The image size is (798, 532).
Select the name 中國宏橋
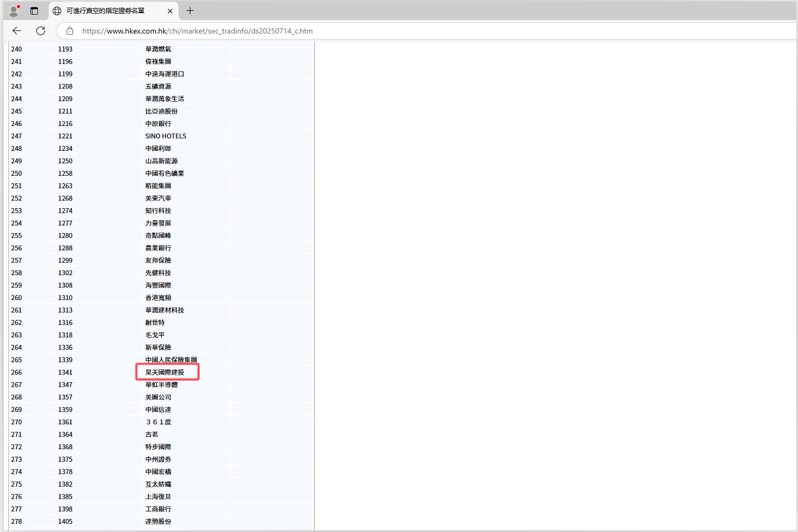[x=158, y=472]
